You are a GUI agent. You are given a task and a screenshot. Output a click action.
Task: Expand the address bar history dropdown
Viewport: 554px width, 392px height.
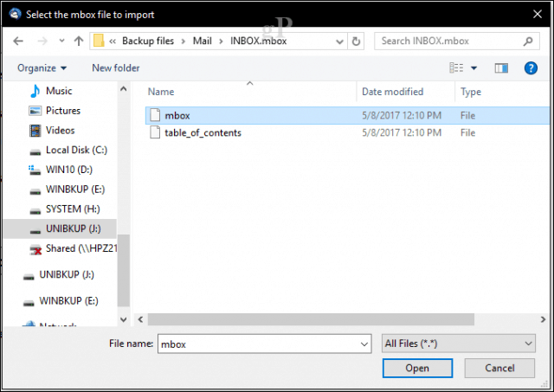point(339,42)
